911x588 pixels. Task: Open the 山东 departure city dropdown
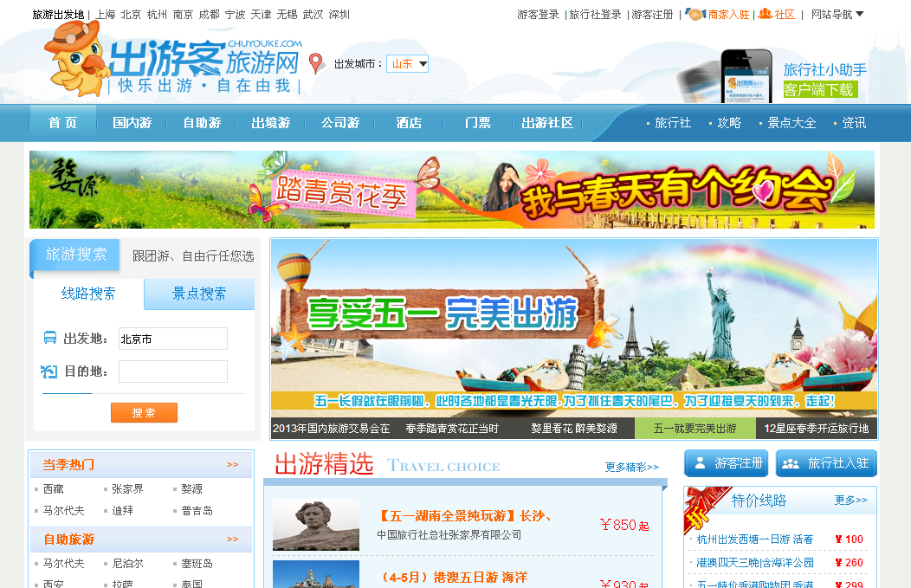pyautogui.click(x=407, y=63)
